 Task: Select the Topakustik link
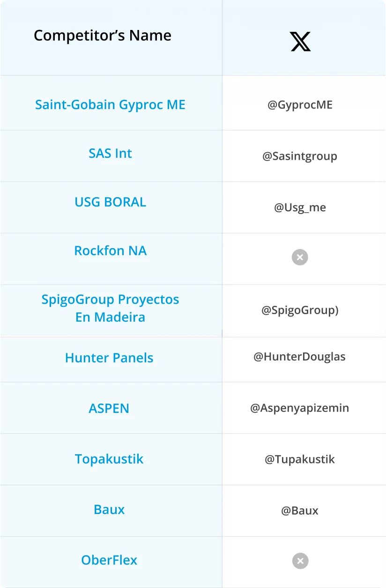(109, 459)
